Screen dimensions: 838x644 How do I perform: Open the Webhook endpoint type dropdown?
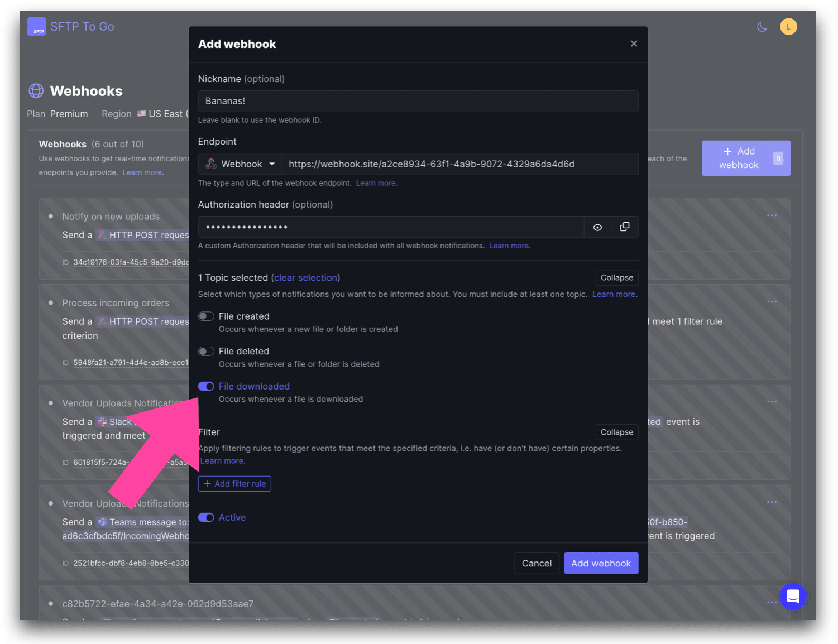coord(240,164)
